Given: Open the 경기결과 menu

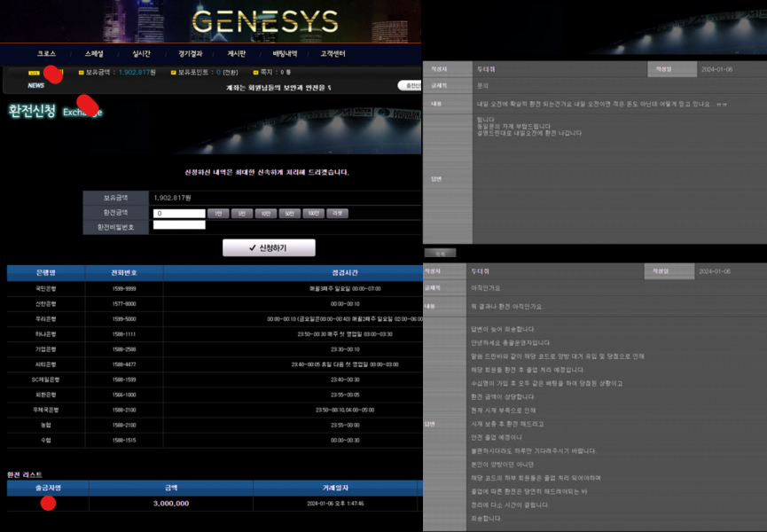Looking at the screenshot, I should (x=190, y=54).
